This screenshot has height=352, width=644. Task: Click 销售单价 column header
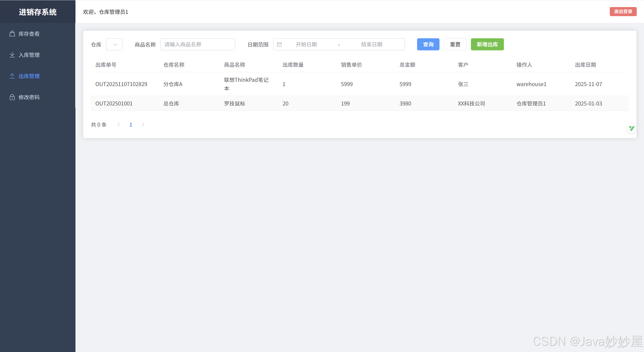(351, 65)
